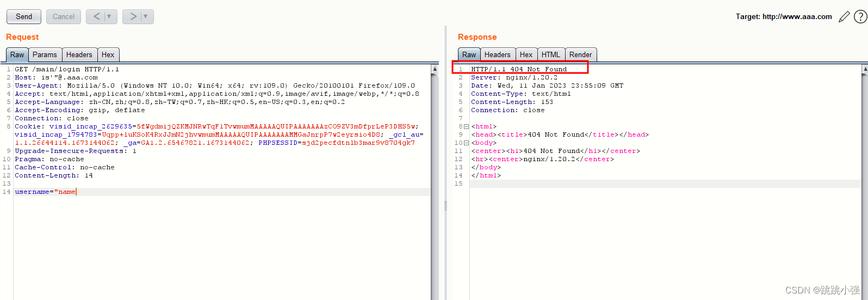Switch to the Request Hex tab
The height and width of the screenshot is (300, 868).
click(x=108, y=54)
